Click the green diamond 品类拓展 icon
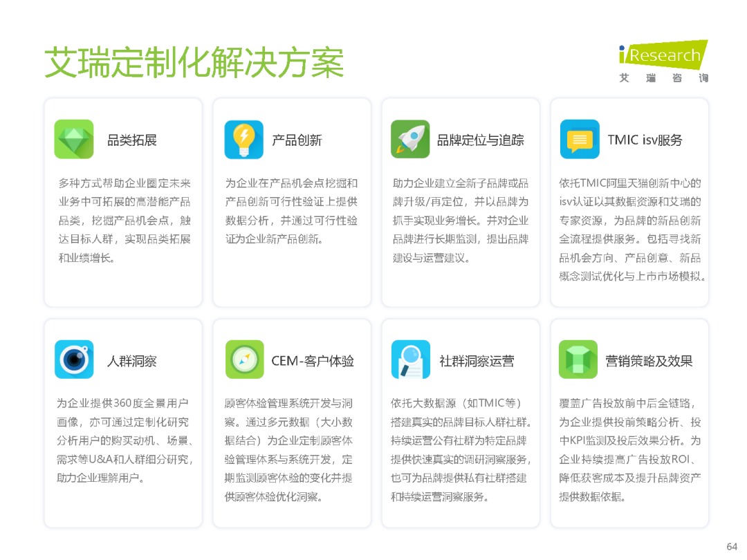Screen dimensions: 747x560 click(73, 139)
